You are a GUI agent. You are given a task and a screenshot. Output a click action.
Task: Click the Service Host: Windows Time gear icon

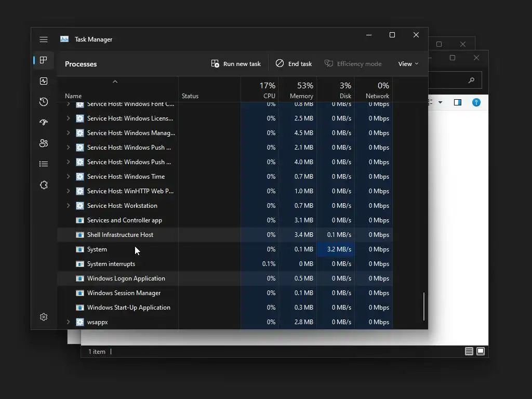point(79,177)
